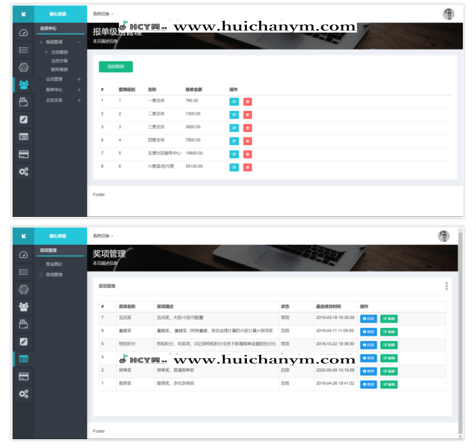Screen dimensions: 476x448
Task: Click the green 添加级别 button
Action: [x=116, y=67]
